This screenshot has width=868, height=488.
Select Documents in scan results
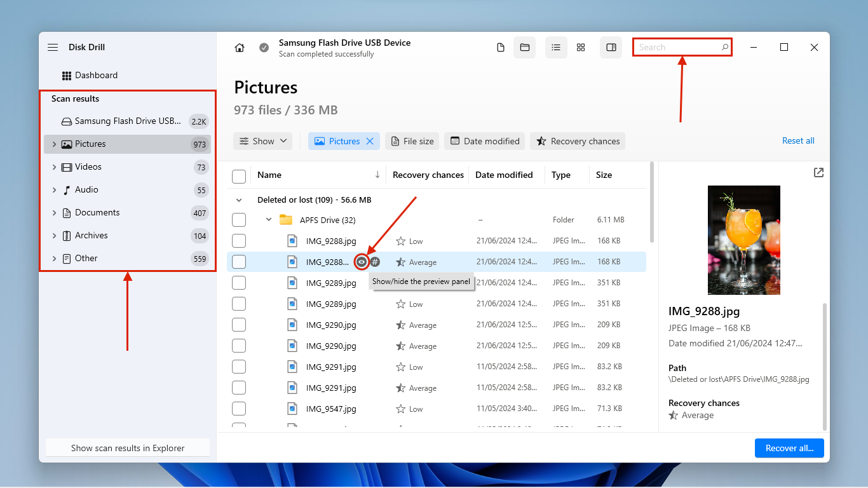(97, 213)
